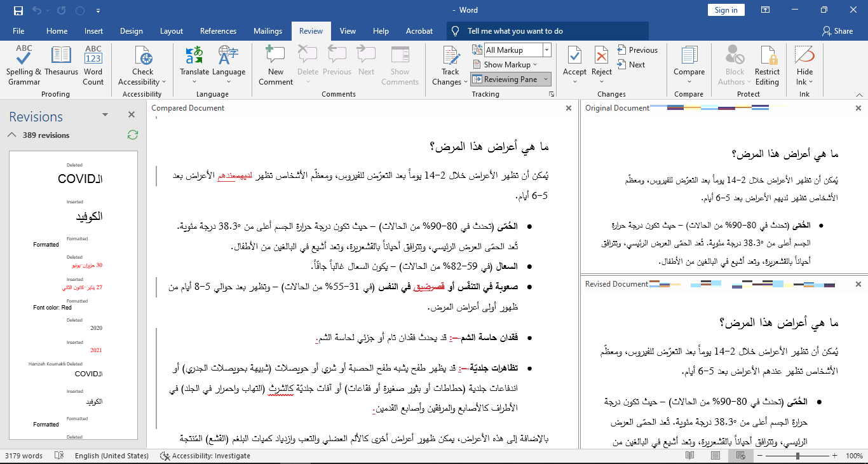Switch to the References tab
The image size is (868, 464).
(218, 31)
